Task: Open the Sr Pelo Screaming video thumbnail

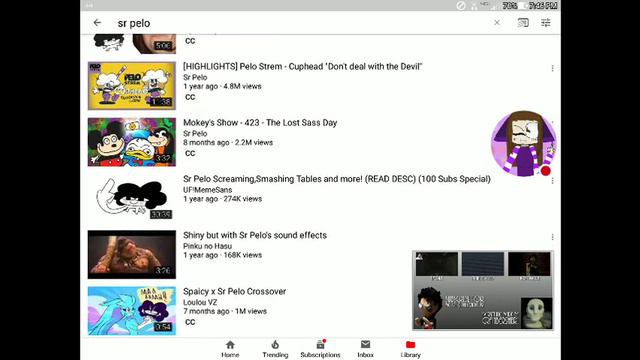Action: 132,198
